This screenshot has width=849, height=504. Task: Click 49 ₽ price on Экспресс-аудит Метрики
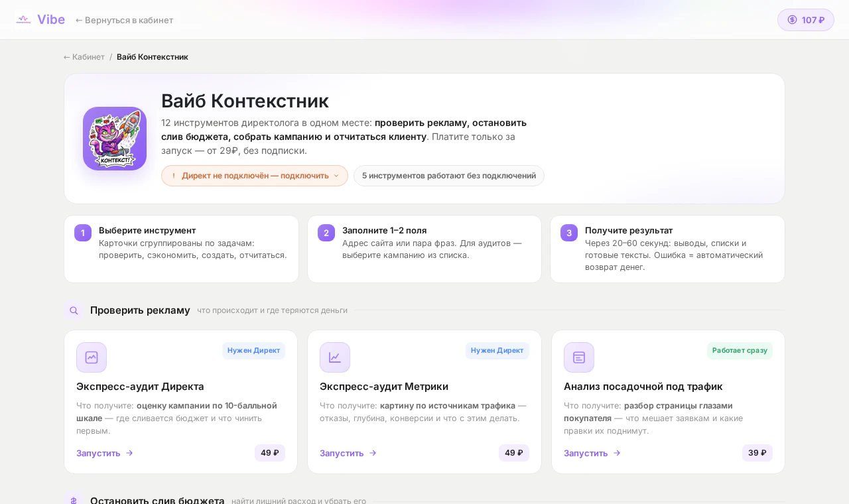click(514, 453)
